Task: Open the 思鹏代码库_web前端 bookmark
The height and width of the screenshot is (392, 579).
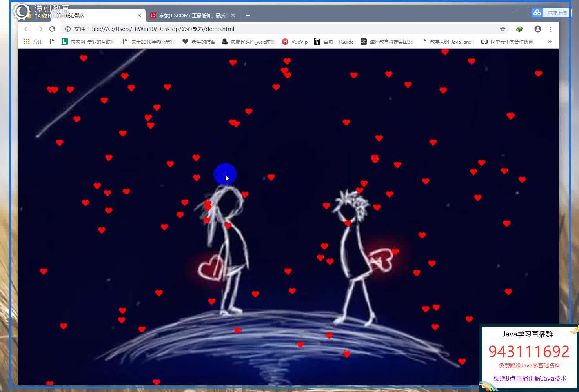Action: pos(248,42)
